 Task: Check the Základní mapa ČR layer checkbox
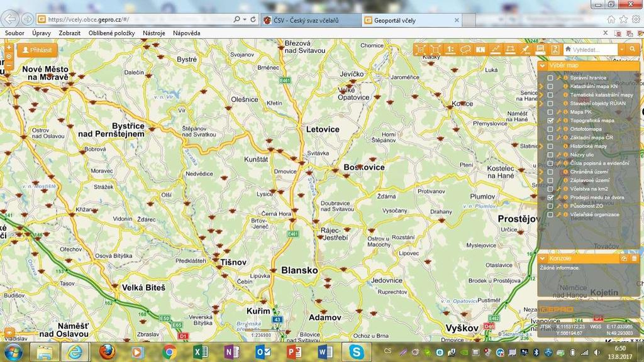click(x=550, y=138)
